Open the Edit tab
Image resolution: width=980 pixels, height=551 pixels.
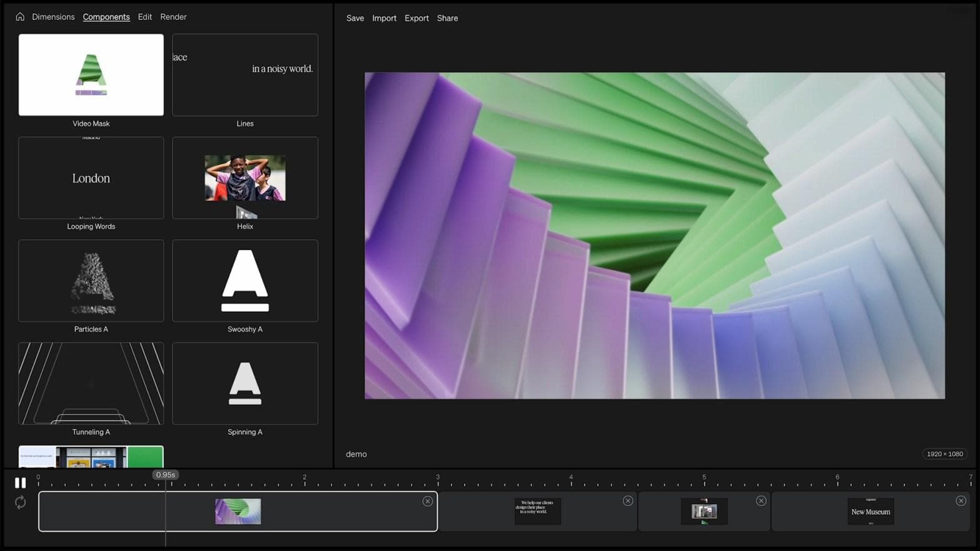tap(145, 17)
